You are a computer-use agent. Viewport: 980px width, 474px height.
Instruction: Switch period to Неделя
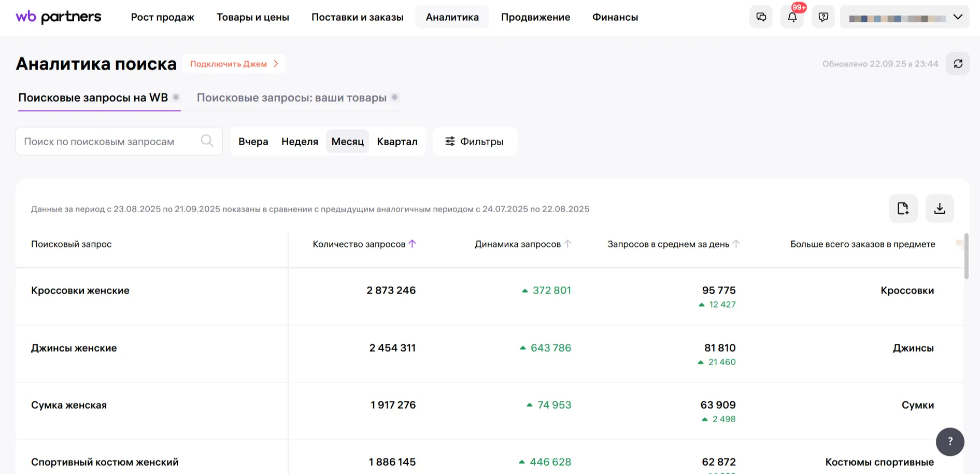click(x=300, y=142)
